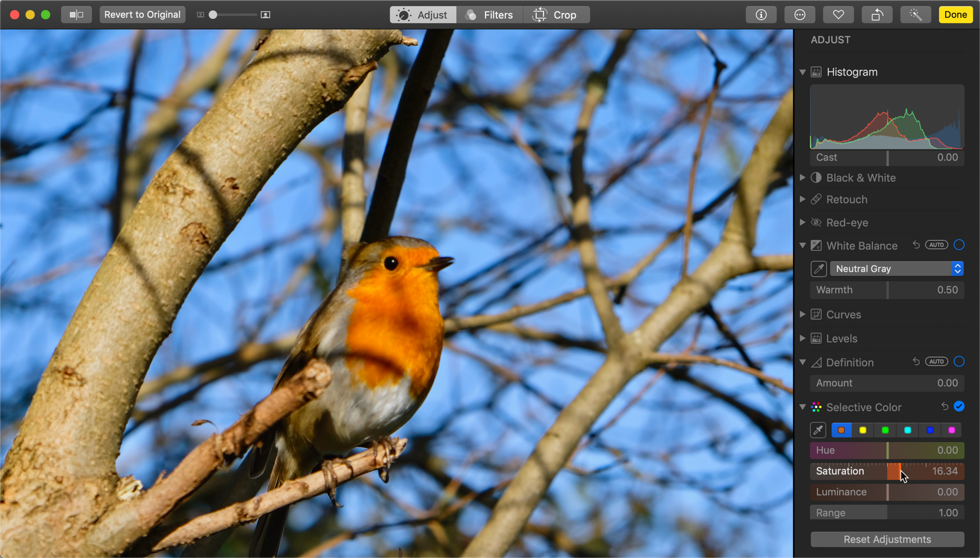Click White Balance AUTO button
Viewport: 980px width, 558px height.
(936, 245)
